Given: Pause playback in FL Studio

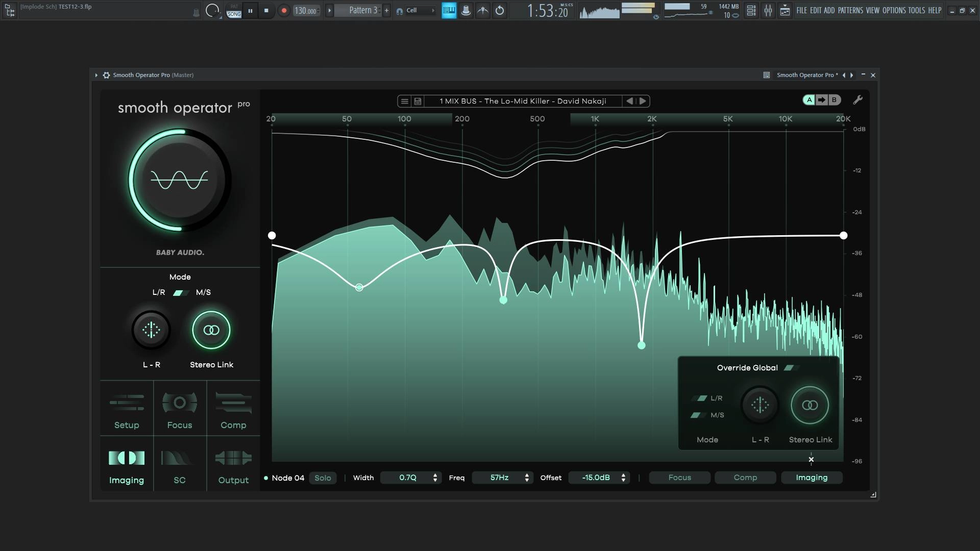Looking at the screenshot, I should point(250,10).
